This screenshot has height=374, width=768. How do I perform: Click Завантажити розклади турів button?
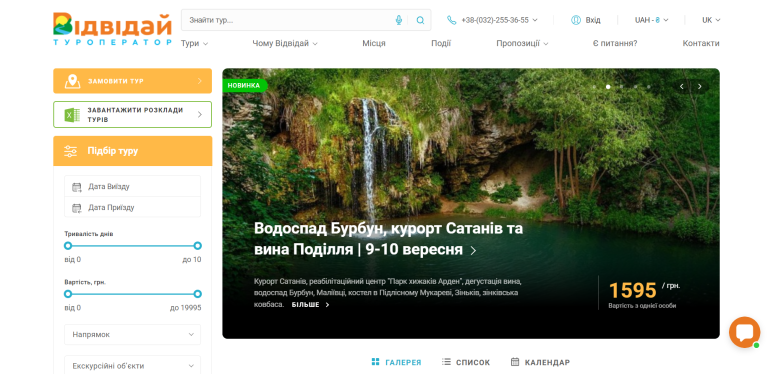click(133, 115)
